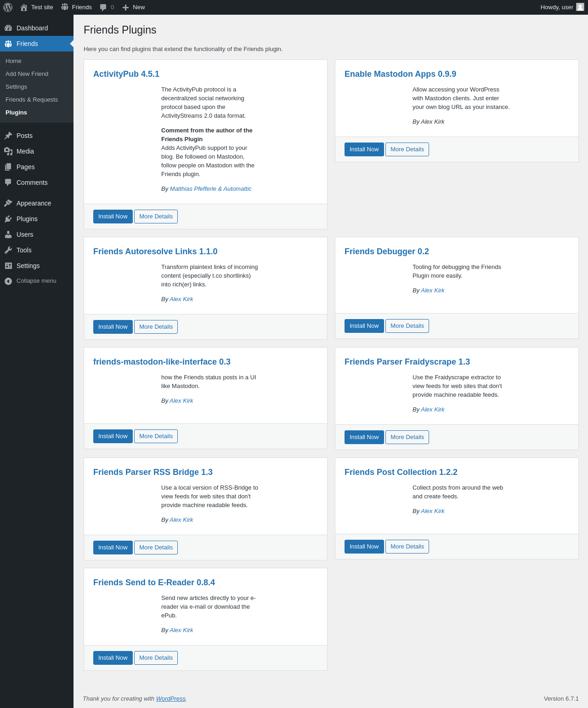The image size is (588, 708).
Task: Open the Friends Autoresolve Links 1.1.0 title
Action: [155, 251]
